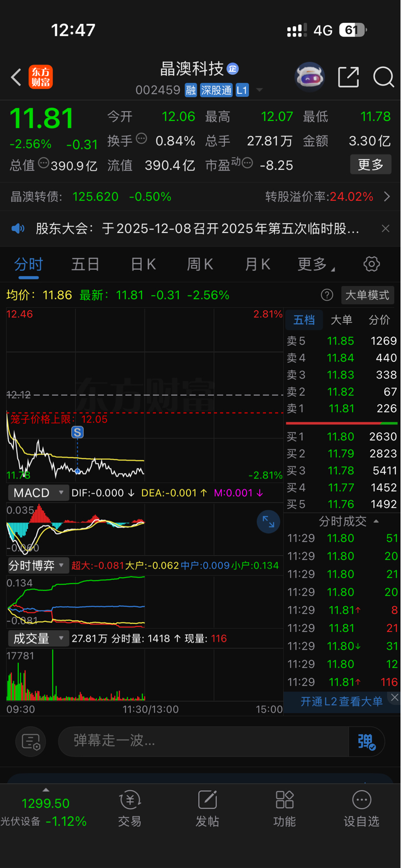Tap the buy-sell ratio bar
Viewport: 401px width, 868px height.
coord(342,423)
